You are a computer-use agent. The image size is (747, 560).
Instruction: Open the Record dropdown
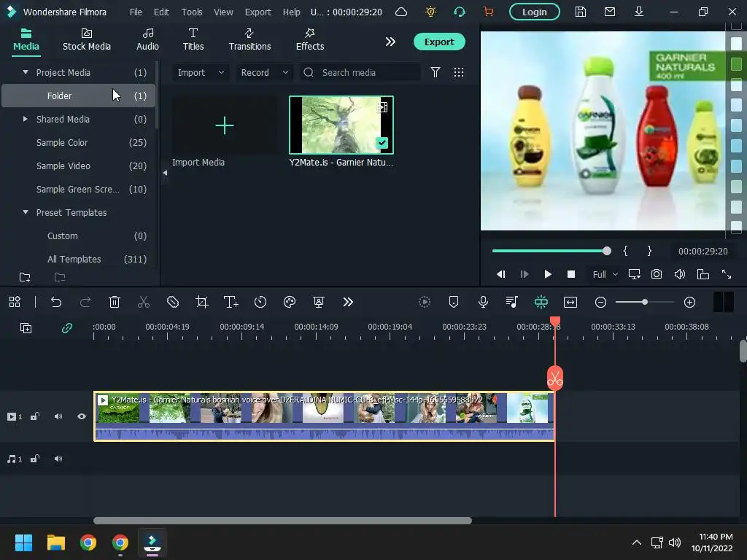(x=264, y=72)
